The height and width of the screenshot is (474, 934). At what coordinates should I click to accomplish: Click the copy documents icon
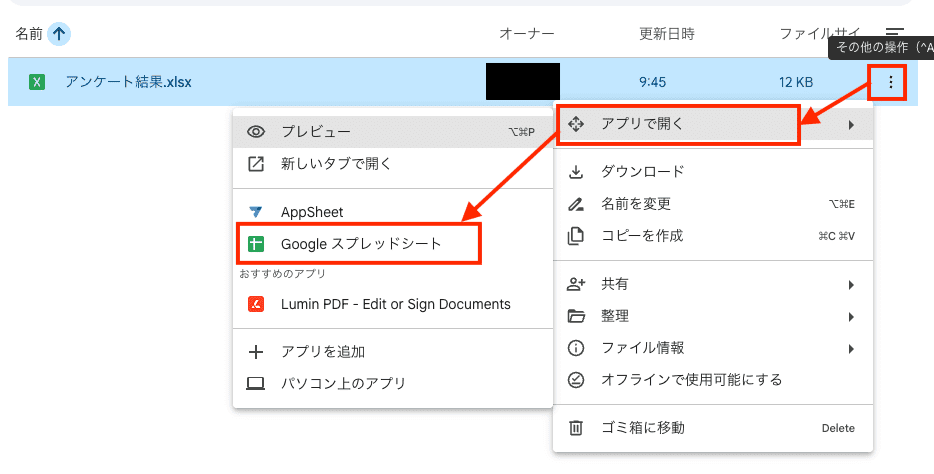(575, 236)
